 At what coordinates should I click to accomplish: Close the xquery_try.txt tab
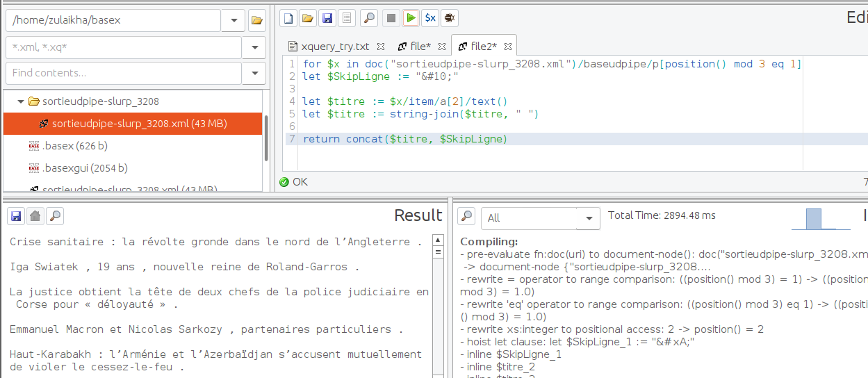[x=381, y=47]
